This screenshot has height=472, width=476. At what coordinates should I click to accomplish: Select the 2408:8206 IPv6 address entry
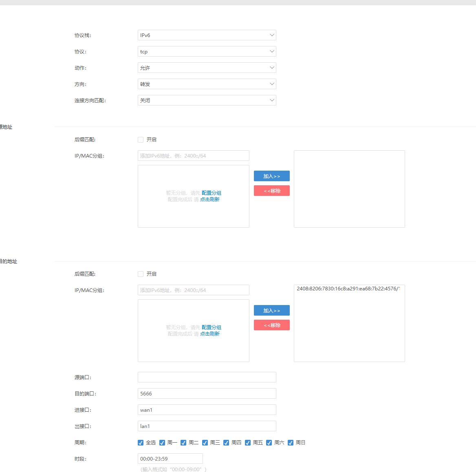(348, 289)
